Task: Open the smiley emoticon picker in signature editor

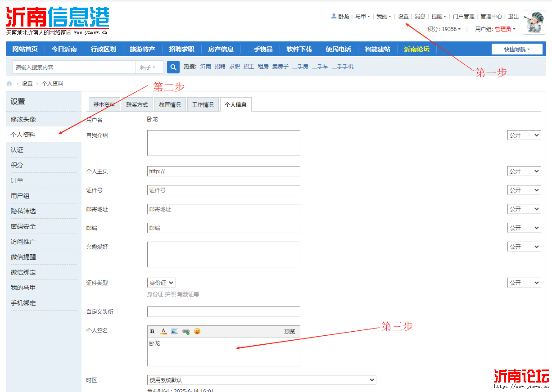Action: click(197, 331)
